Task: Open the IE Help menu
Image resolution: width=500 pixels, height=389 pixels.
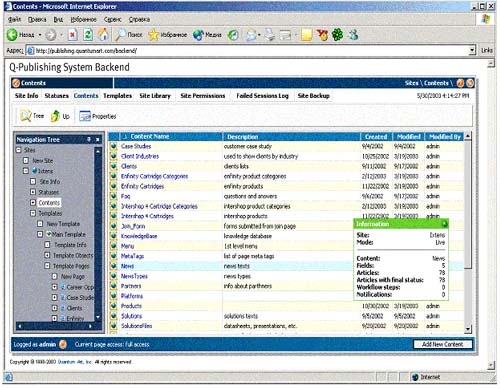Action: [139, 20]
